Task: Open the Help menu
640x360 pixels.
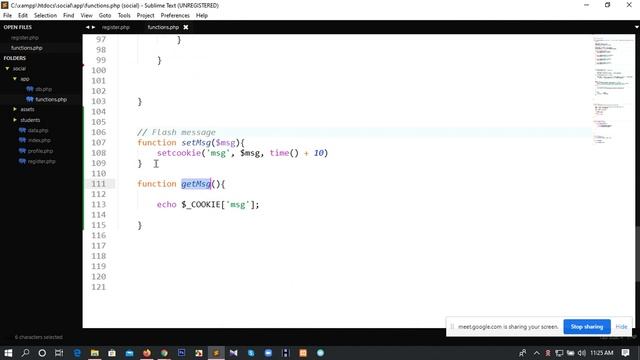Action: 202,16
